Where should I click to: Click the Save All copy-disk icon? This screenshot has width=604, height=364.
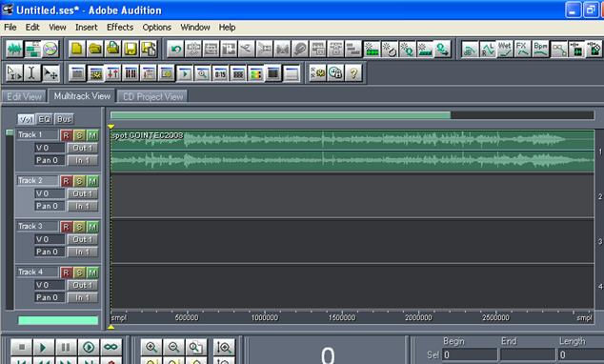pyautogui.click(x=149, y=49)
